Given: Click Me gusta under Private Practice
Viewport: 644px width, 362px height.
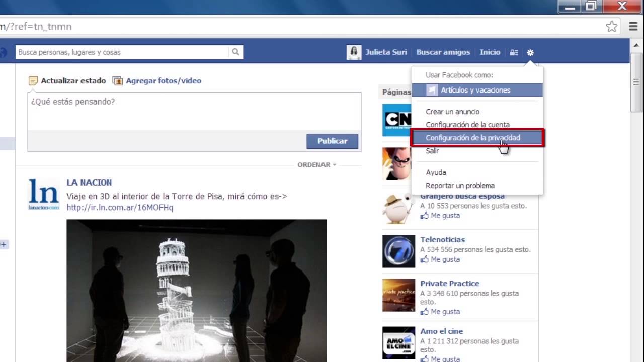Looking at the screenshot, I should click(440, 312).
